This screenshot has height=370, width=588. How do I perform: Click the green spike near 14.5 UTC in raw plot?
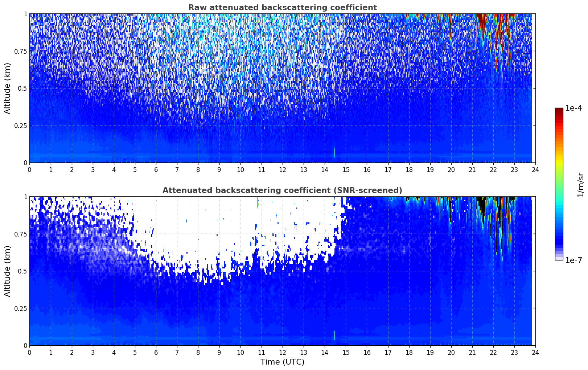coord(334,153)
